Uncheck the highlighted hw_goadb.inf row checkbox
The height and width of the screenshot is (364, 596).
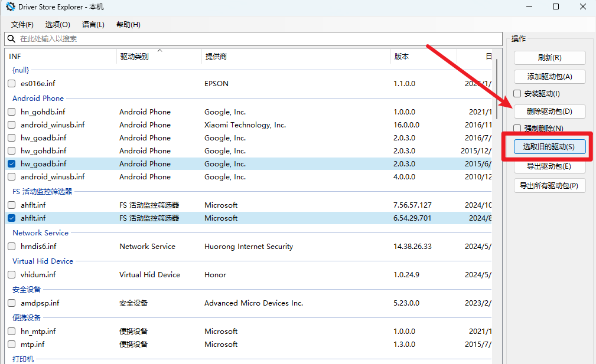(x=12, y=164)
